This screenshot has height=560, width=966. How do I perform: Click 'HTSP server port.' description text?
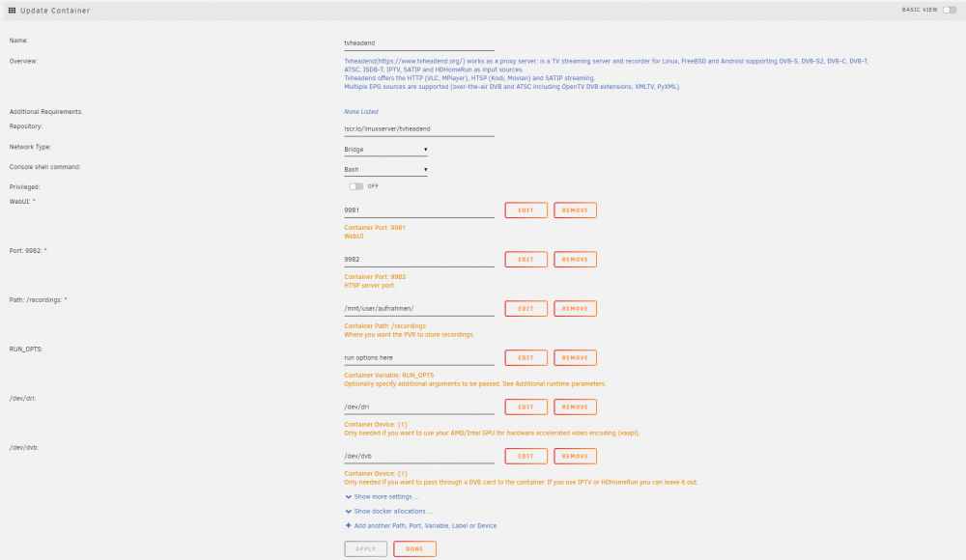370,285
